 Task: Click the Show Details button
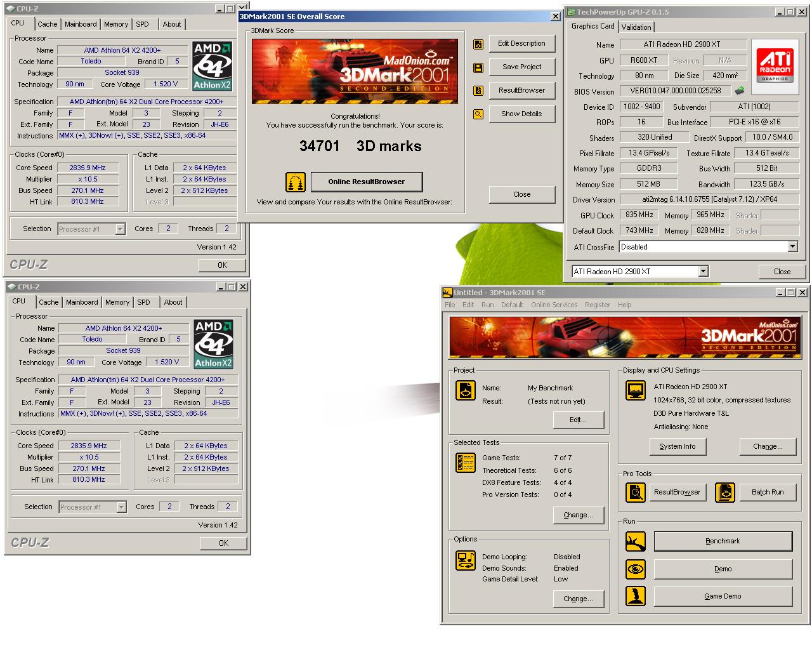521,114
